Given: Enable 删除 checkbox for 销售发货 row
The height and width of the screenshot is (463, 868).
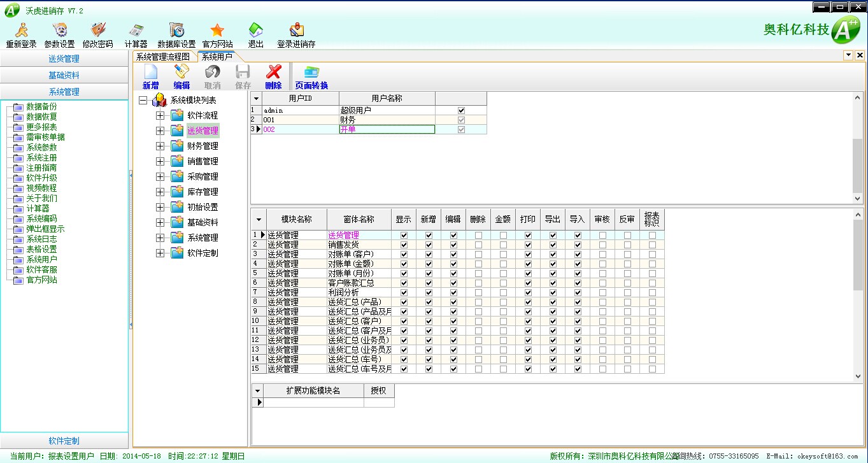Looking at the screenshot, I should click(x=478, y=245).
